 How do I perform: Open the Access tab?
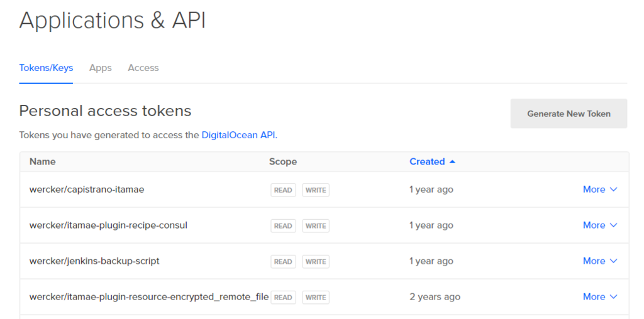pyautogui.click(x=143, y=68)
